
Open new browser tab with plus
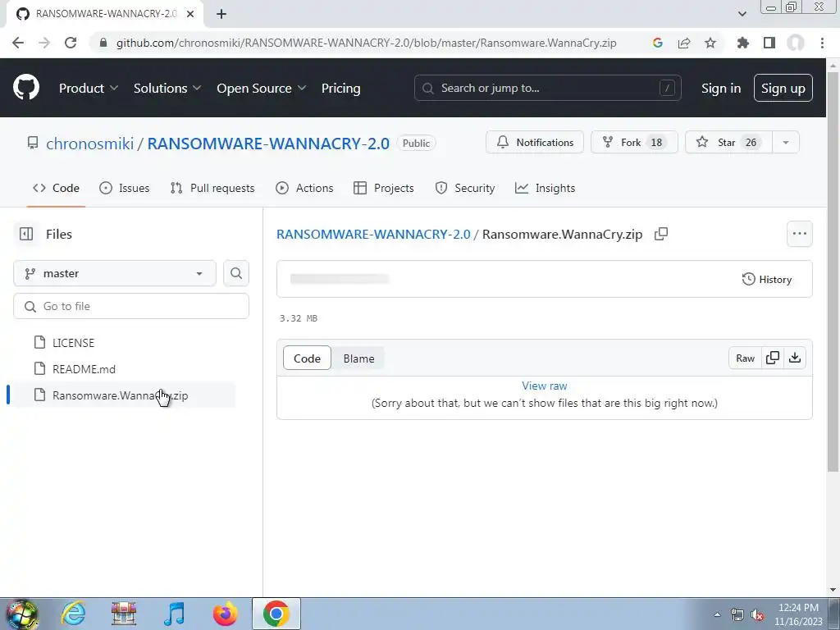(221, 14)
